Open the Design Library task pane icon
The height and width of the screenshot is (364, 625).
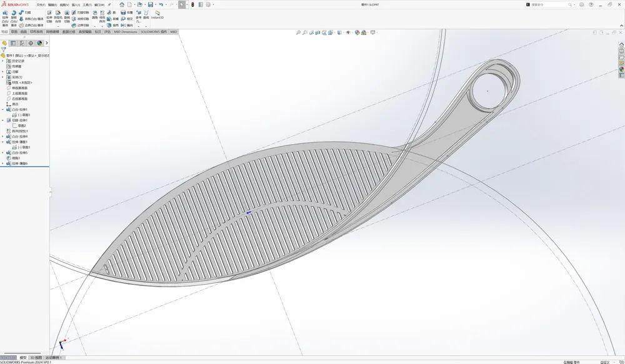(x=621, y=51)
